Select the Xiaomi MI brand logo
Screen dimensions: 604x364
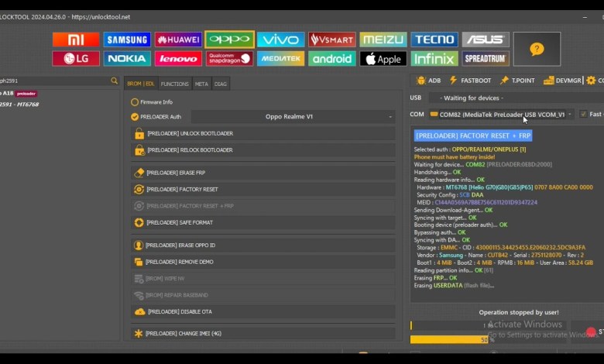coord(76,39)
